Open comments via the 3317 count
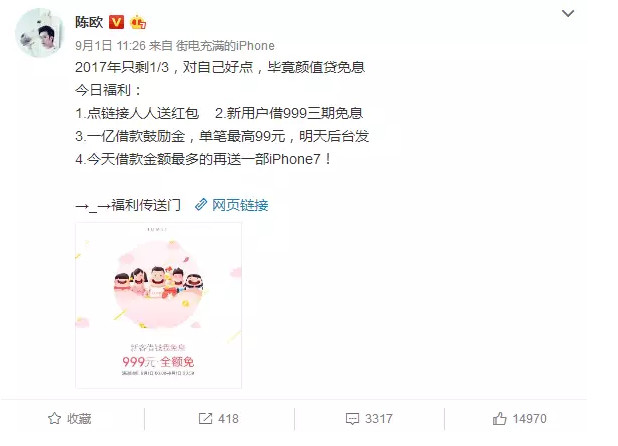Viewport: 618px width, 446px height. pyautogui.click(x=379, y=418)
